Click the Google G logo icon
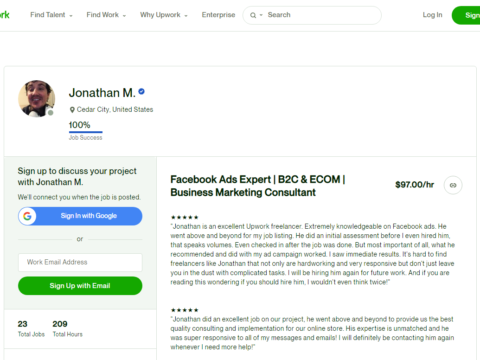This screenshot has height=360, width=480. (27, 216)
